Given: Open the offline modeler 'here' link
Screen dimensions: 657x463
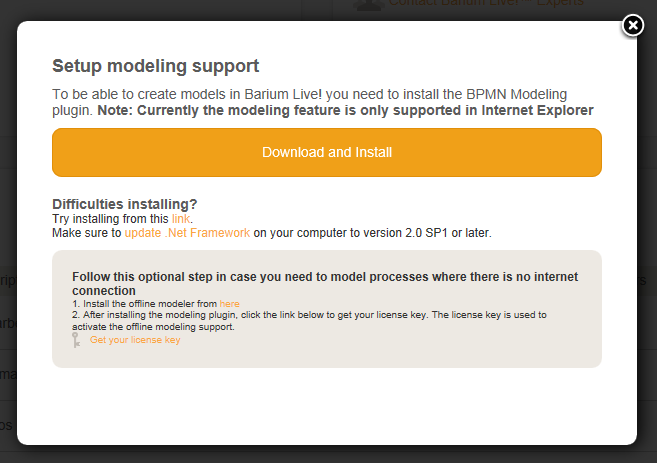Looking at the screenshot, I should 230,303.
